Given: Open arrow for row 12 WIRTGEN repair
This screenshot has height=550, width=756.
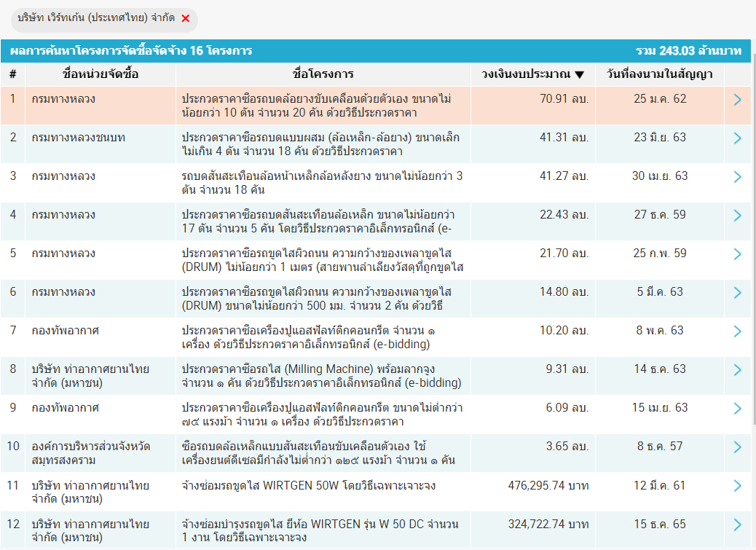Looking at the screenshot, I should (x=737, y=525).
